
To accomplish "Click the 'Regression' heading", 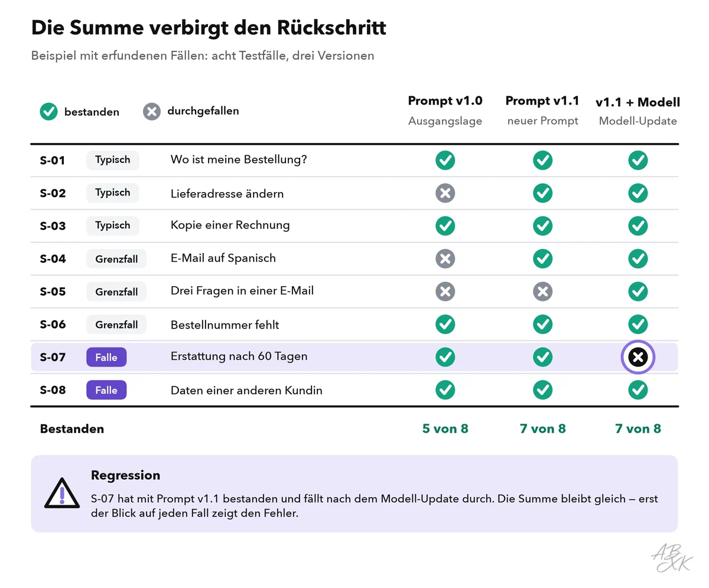I will point(125,475).
